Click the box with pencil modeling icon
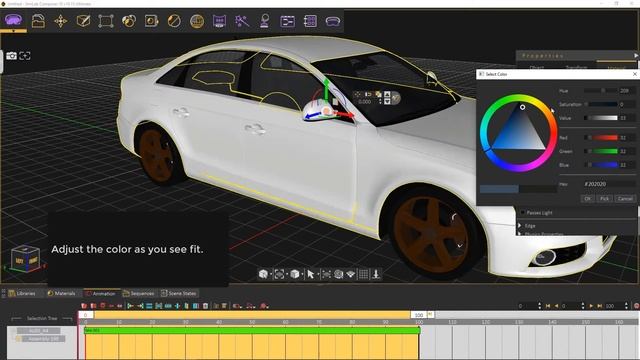The width and height of the screenshot is (640, 360). [83, 21]
